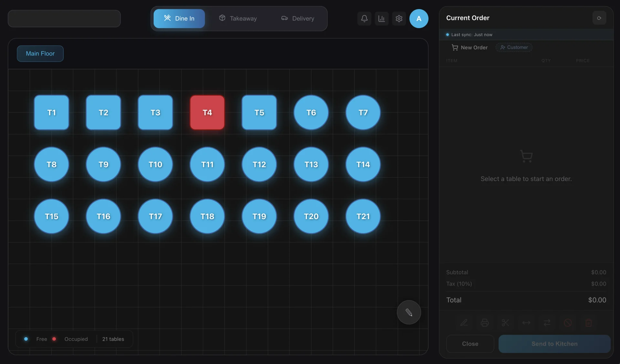Select table T14
The image size is (620, 364).
coord(363,164)
